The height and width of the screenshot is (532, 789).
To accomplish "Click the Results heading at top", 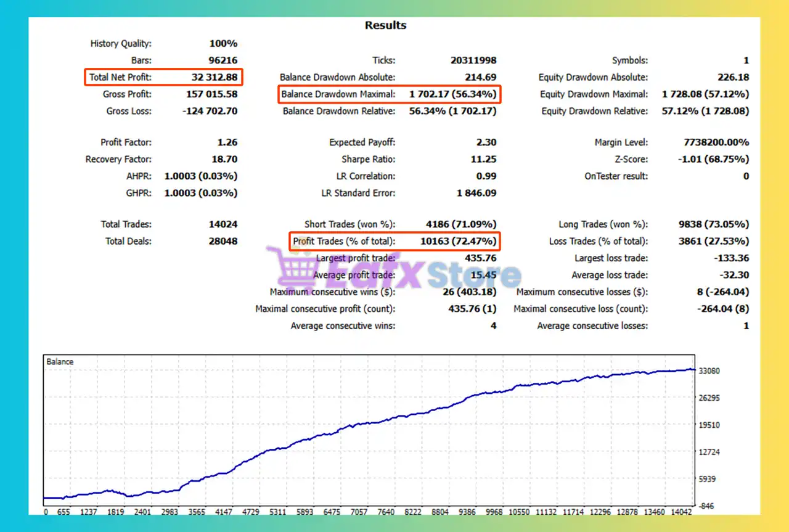I will [x=385, y=25].
